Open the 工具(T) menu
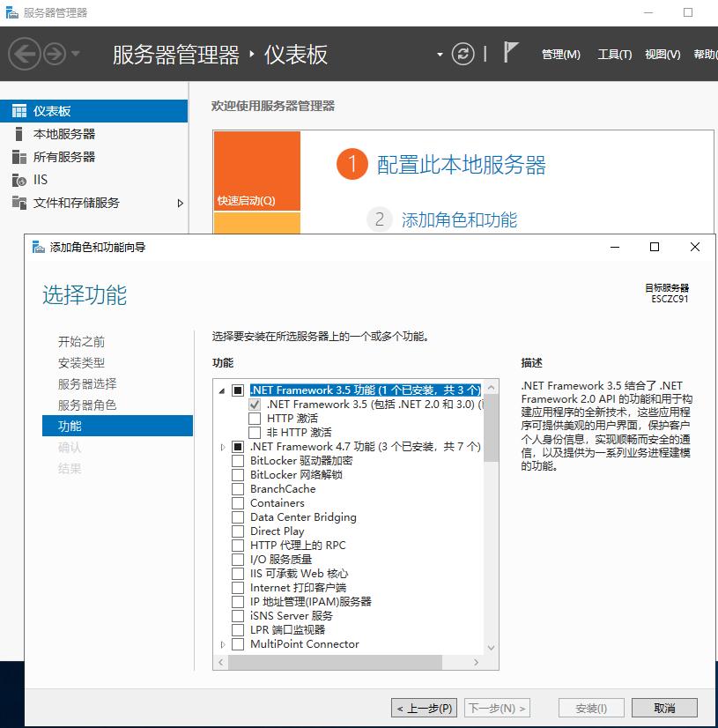The height and width of the screenshot is (728, 718). (x=613, y=54)
